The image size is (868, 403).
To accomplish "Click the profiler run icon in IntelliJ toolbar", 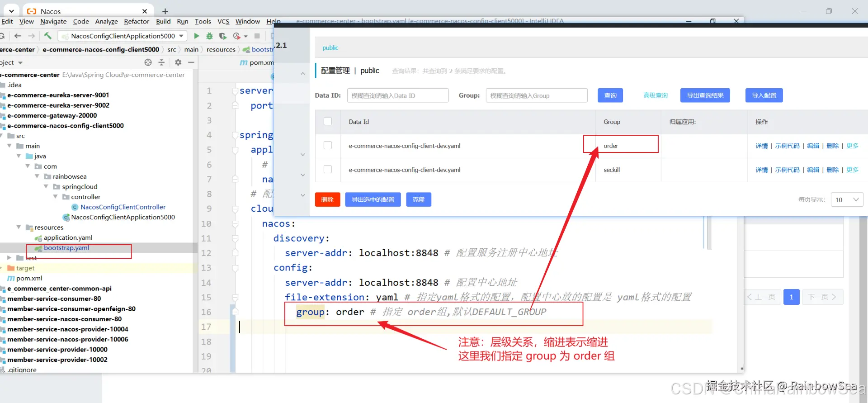I will [236, 36].
